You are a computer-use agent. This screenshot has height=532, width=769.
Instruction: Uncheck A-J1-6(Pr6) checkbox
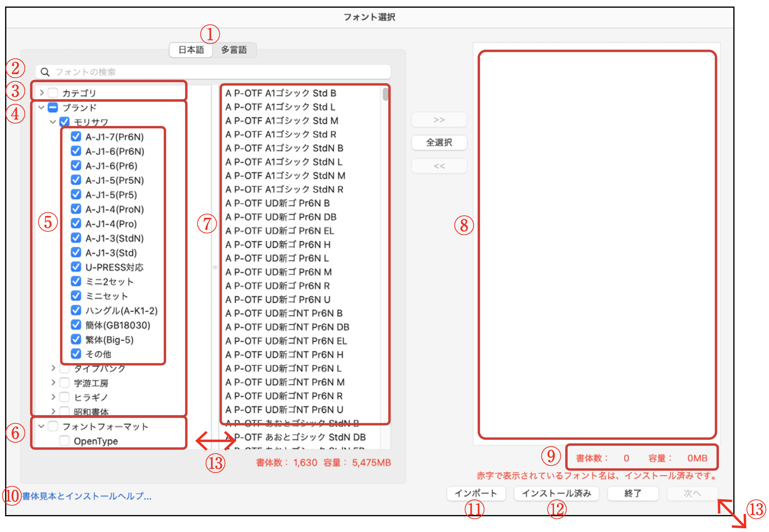tap(76, 165)
